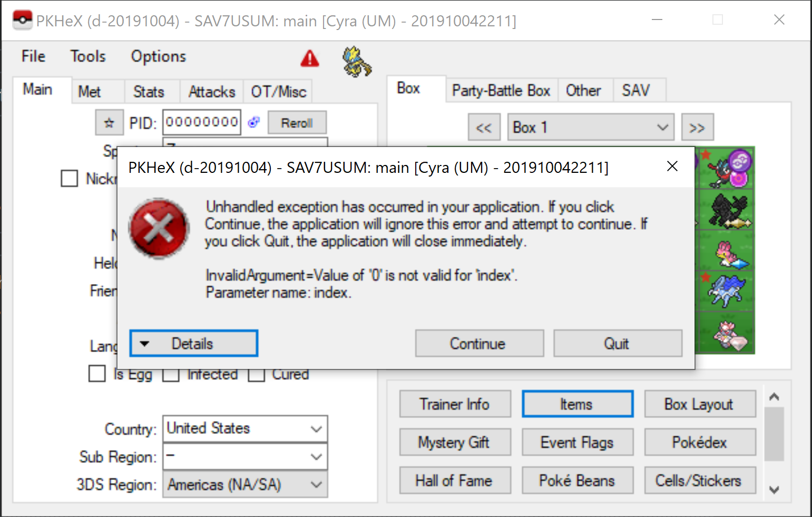The width and height of the screenshot is (812, 517).
Task: Select the top Pokémon in the box column
Action: point(731,169)
